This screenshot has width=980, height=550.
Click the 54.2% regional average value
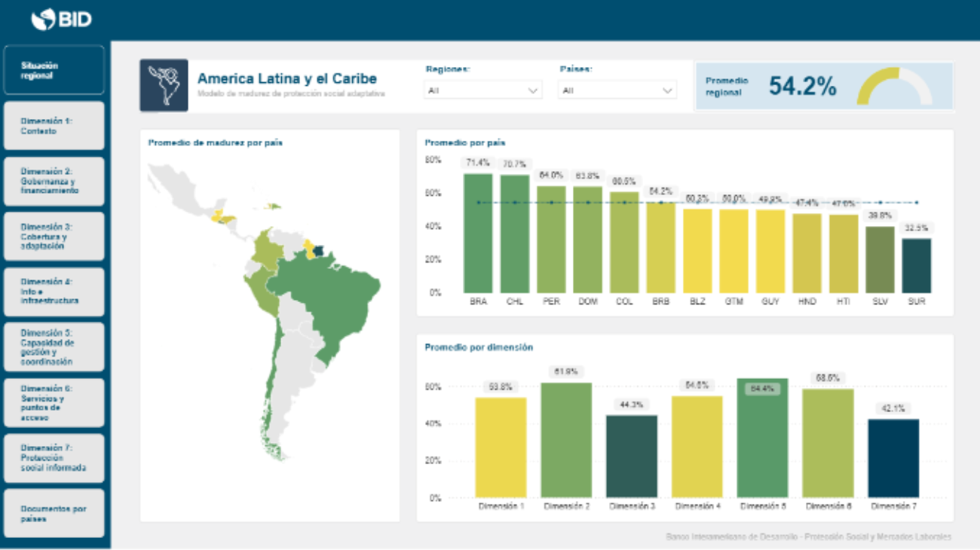[802, 87]
